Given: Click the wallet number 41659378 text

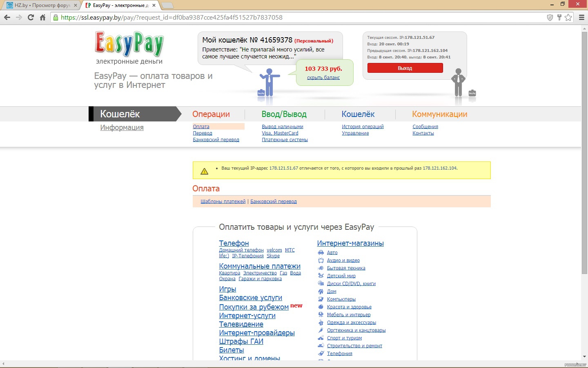Looking at the screenshot, I should pos(276,40).
